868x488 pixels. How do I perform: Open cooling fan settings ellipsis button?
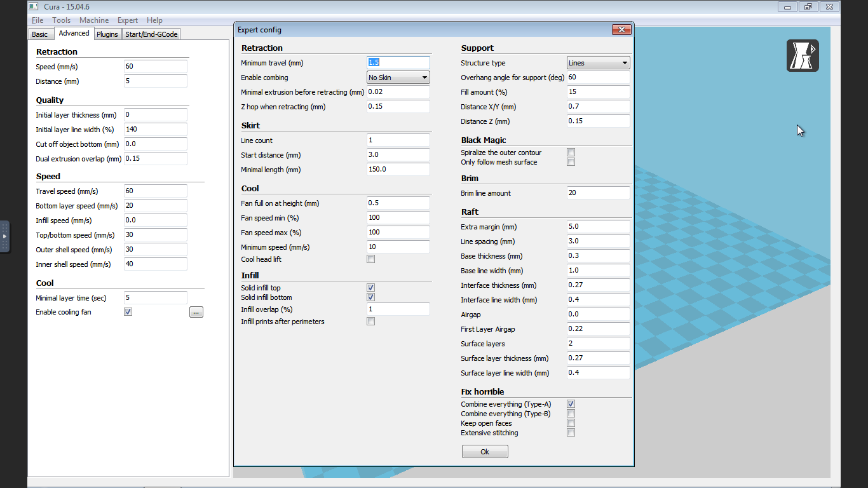[x=196, y=312]
